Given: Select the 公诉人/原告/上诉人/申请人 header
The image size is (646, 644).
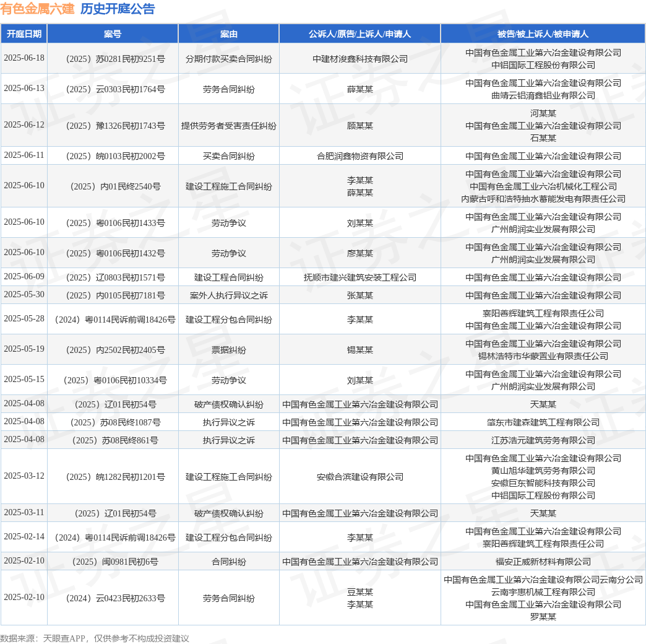Looking at the screenshot, I should coord(360,34).
